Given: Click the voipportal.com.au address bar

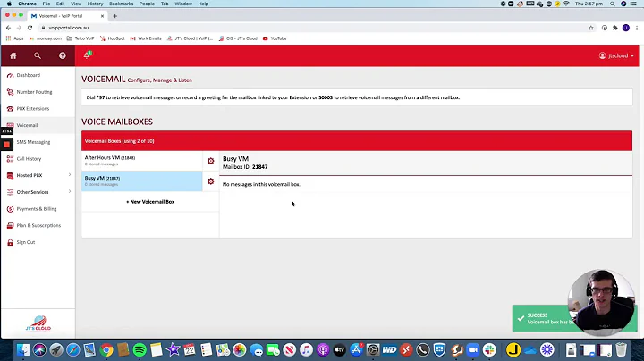Looking at the screenshot, I should (x=69, y=28).
